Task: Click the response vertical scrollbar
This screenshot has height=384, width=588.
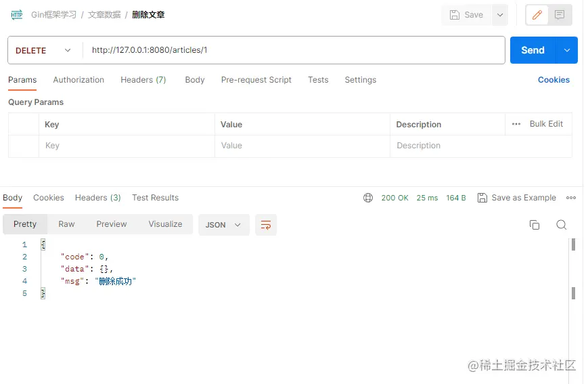Action: [x=573, y=269]
